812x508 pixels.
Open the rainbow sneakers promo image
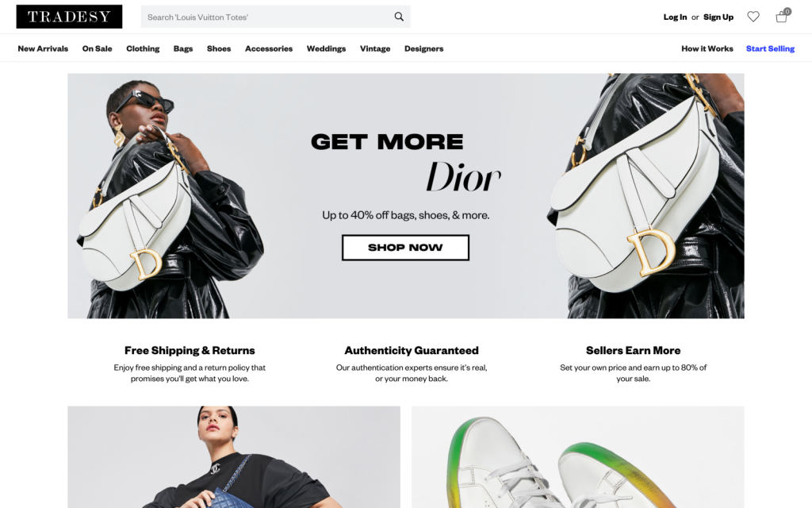[x=578, y=456]
